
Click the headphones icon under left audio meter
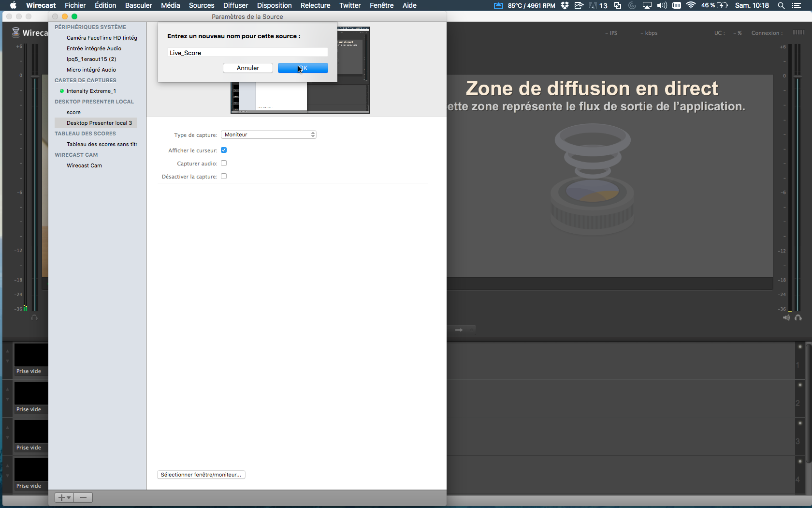tap(34, 318)
